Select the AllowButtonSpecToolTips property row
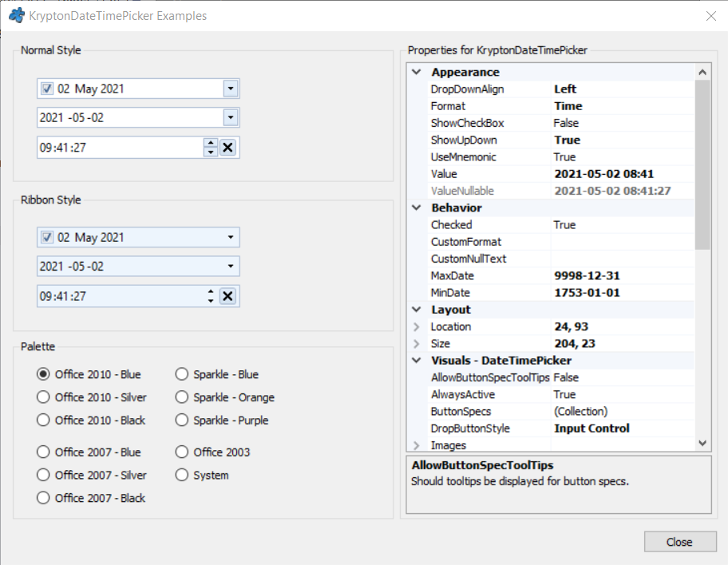Screen dimensions: 728x565 (x=561, y=377)
